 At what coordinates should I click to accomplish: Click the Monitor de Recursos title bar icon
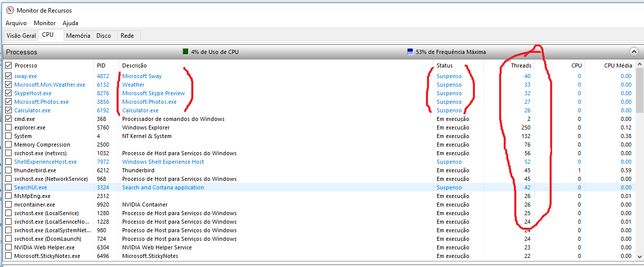point(10,10)
